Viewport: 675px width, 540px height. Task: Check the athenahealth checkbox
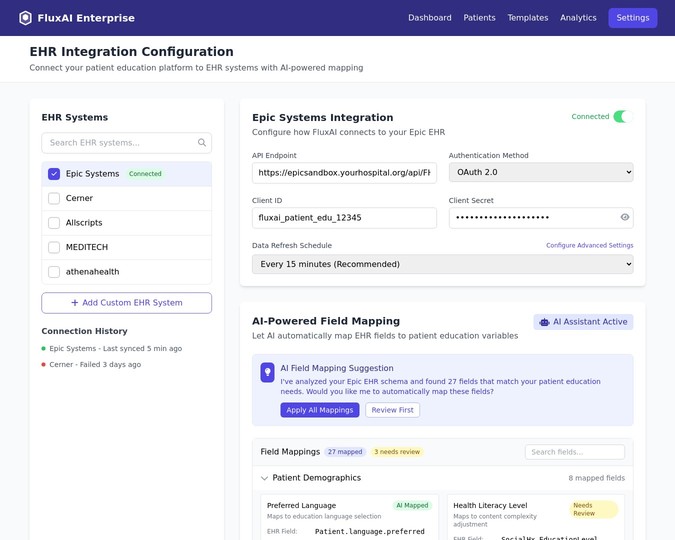click(x=54, y=272)
